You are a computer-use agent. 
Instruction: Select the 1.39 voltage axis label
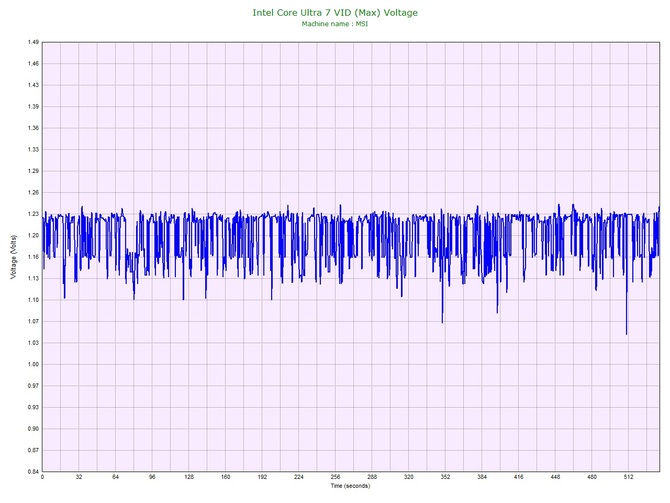tap(33, 106)
